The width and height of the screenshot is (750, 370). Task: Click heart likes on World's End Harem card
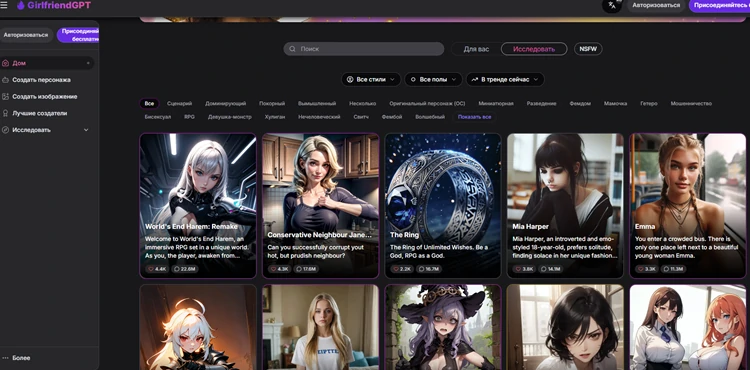tap(157, 269)
